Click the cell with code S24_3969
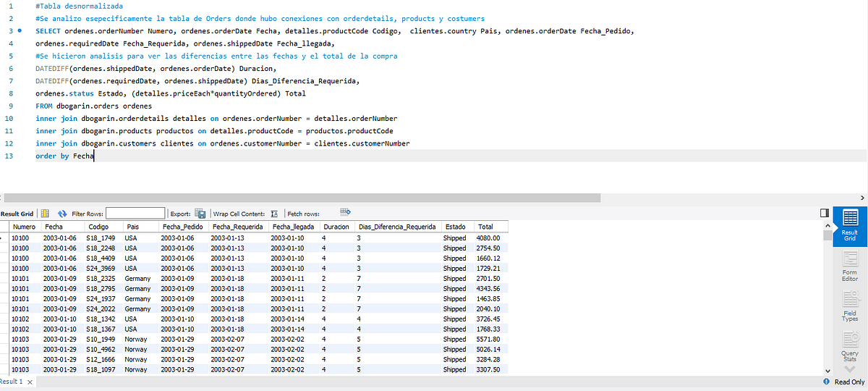 pyautogui.click(x=103, y=268)
